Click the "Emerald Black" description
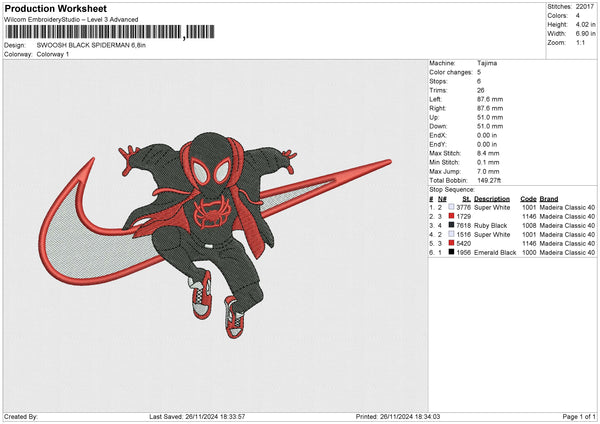This screenshot has height=424, width=600. 495,253
